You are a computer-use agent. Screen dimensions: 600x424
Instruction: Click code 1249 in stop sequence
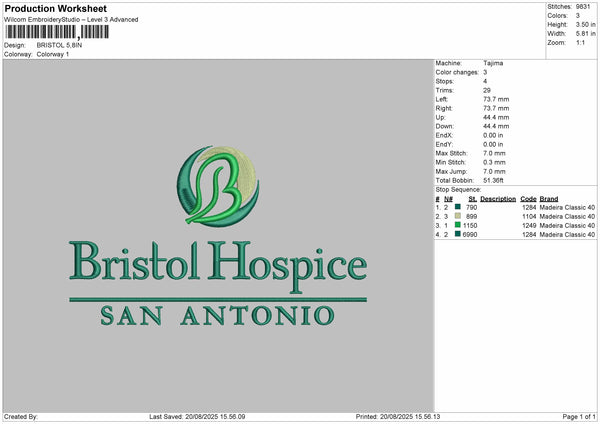point(529,225)
